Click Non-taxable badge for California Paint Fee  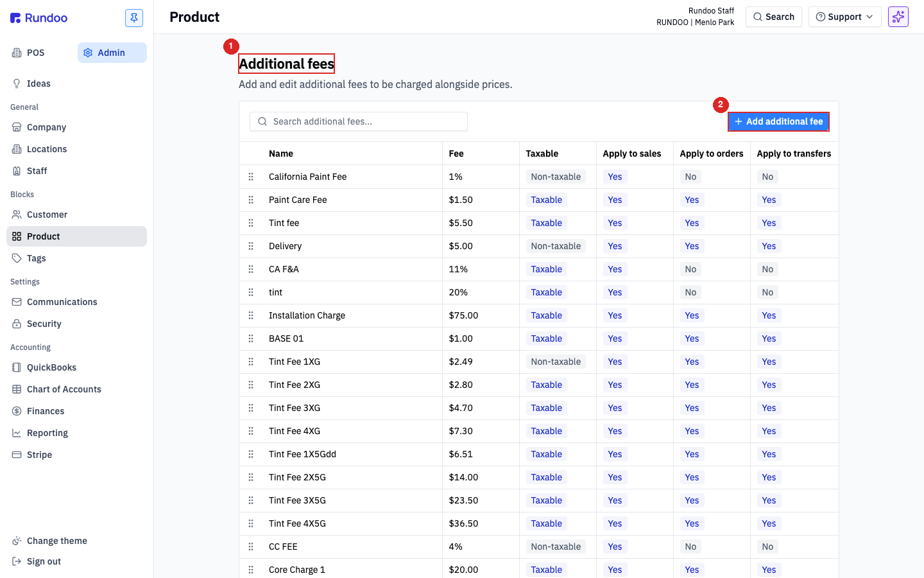[x=556, y=177]
